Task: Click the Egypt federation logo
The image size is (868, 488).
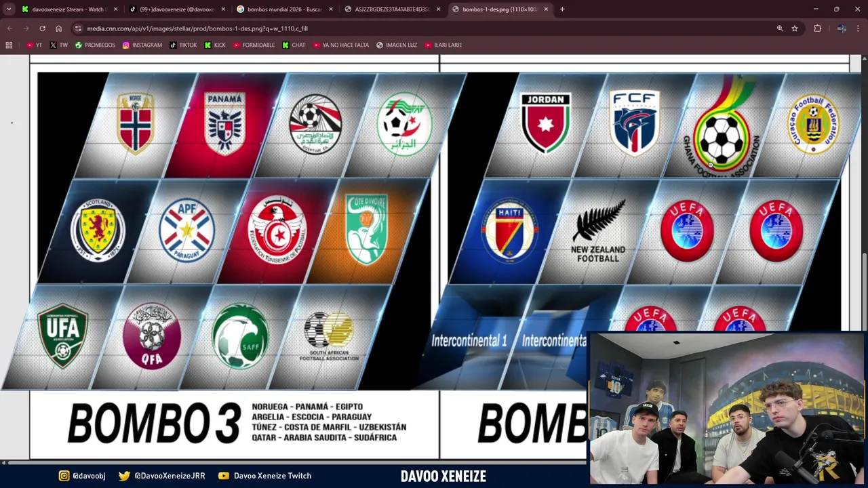Action: (315, 124)
